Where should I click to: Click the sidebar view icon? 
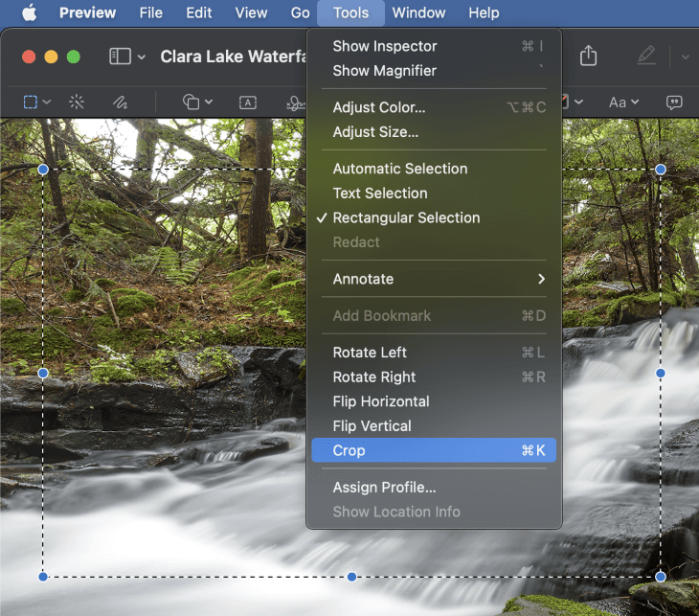point(120,57)
